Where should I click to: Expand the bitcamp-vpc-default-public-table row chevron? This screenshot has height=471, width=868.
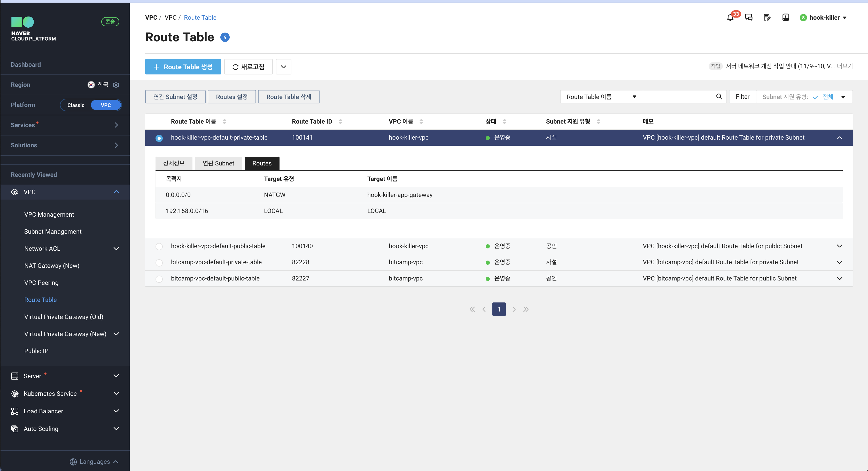tap(839, 278)
